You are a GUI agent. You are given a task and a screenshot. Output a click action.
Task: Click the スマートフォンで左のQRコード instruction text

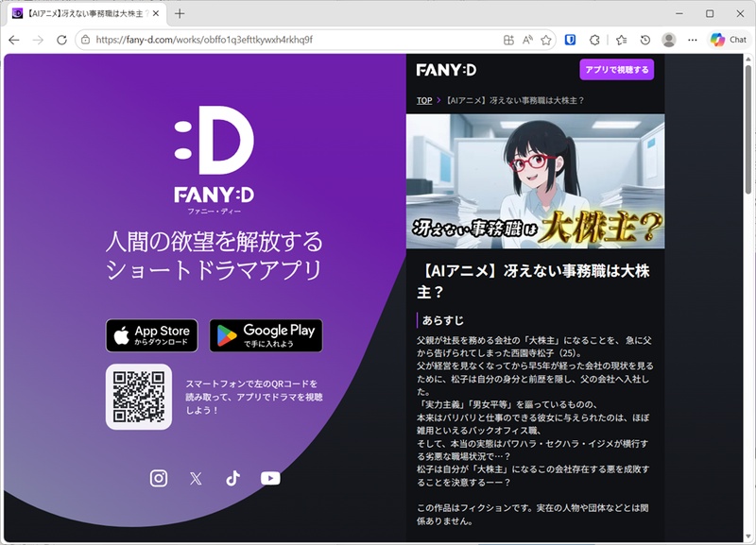tap(254, 397)
